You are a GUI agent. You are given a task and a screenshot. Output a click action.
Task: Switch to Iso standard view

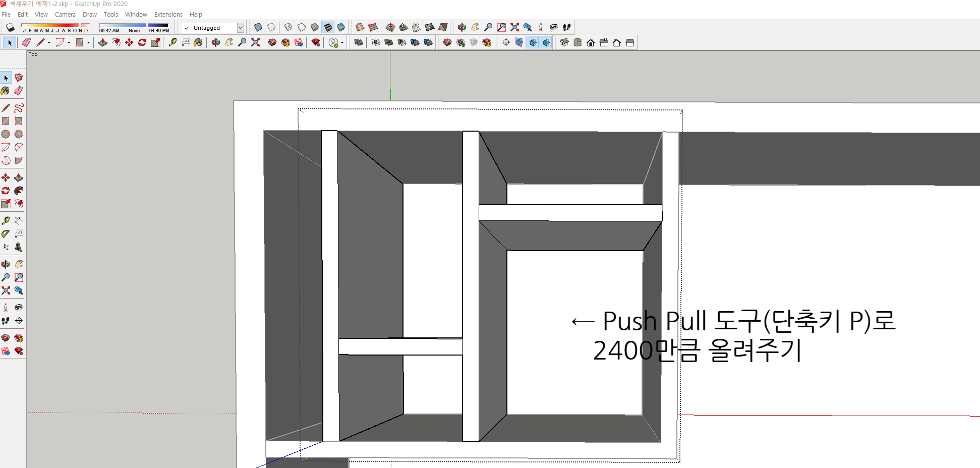click(x=564, y=42)
